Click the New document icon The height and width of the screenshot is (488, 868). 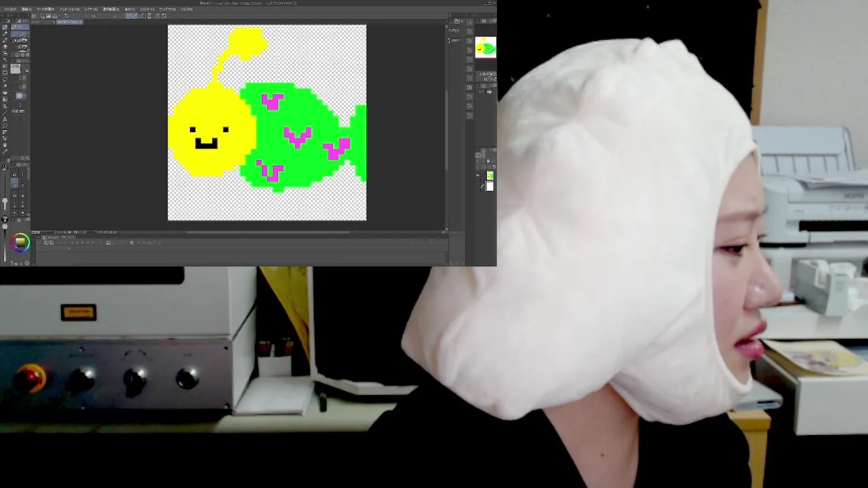coord(41,16)
